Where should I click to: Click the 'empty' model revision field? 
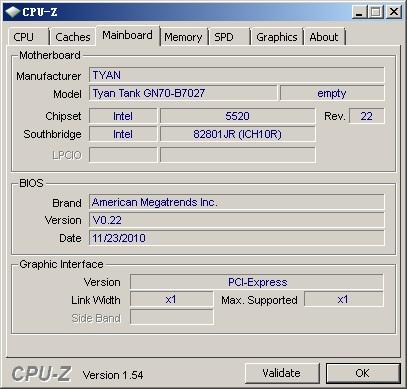(332, 93)
